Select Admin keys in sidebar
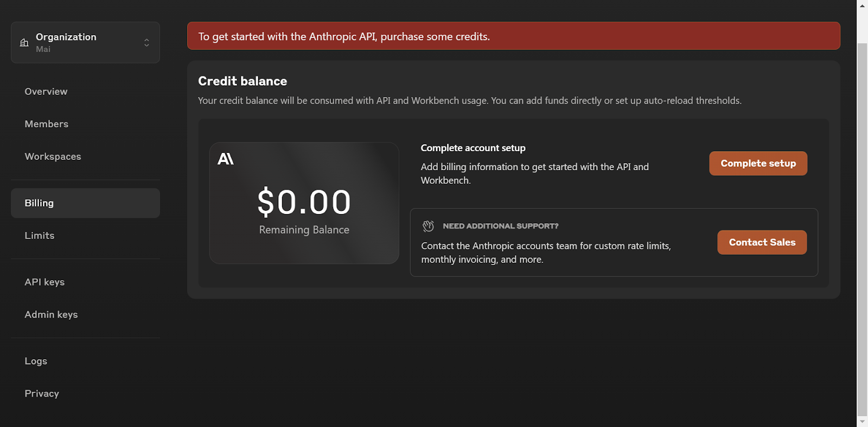This screenshot has height=427, width=868. click(x=51, y=315)
